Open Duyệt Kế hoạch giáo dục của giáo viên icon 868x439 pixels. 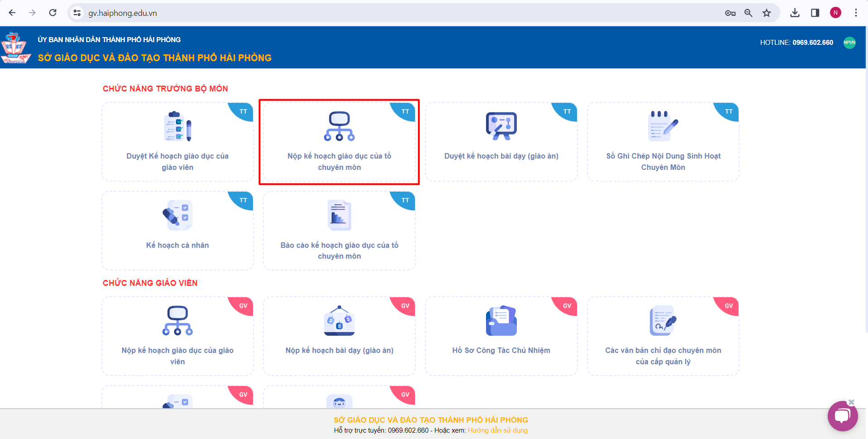177,126
